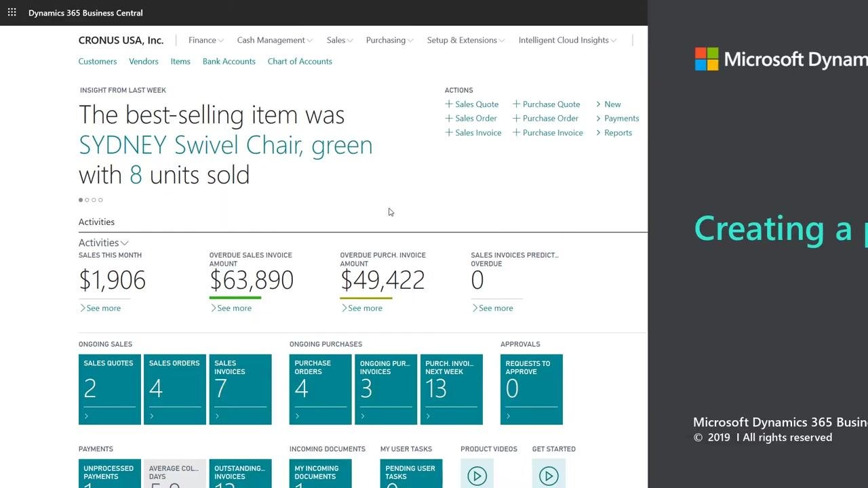See more under Overdue Purch. Invoice Amount
The image size is (868, 488).
tap(361, 308)
